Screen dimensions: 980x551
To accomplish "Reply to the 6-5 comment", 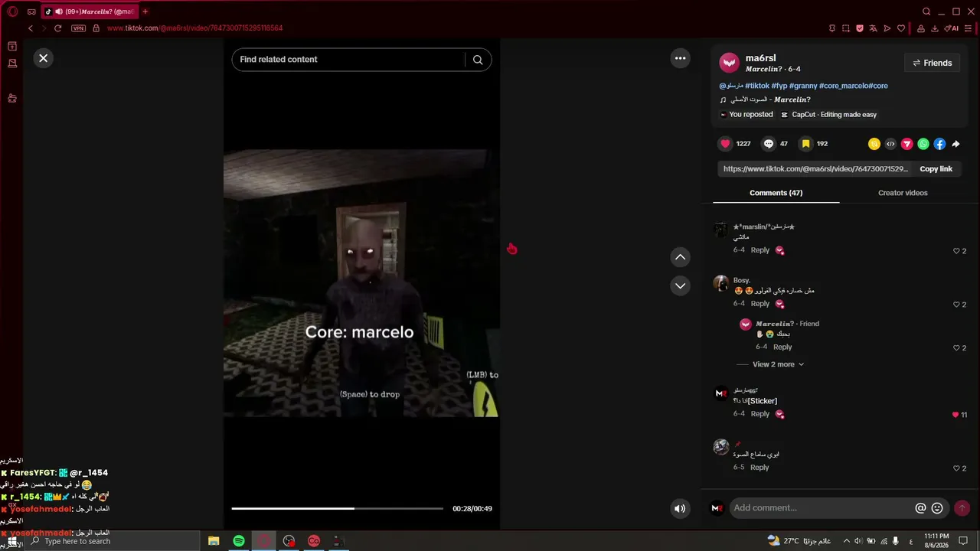I will tap(759, 468).
